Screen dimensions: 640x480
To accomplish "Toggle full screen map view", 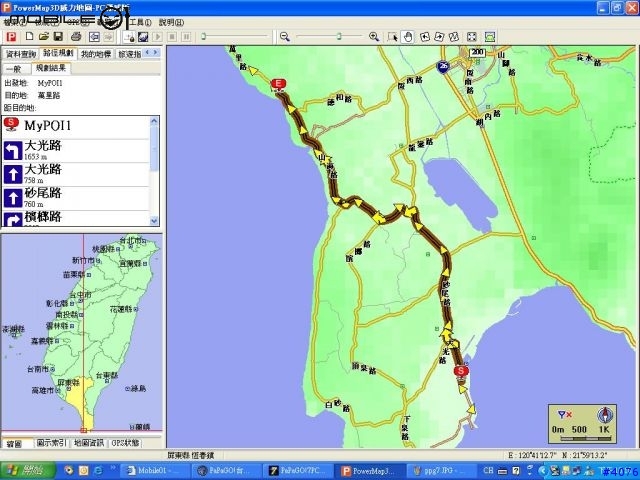I will (472, 37).
